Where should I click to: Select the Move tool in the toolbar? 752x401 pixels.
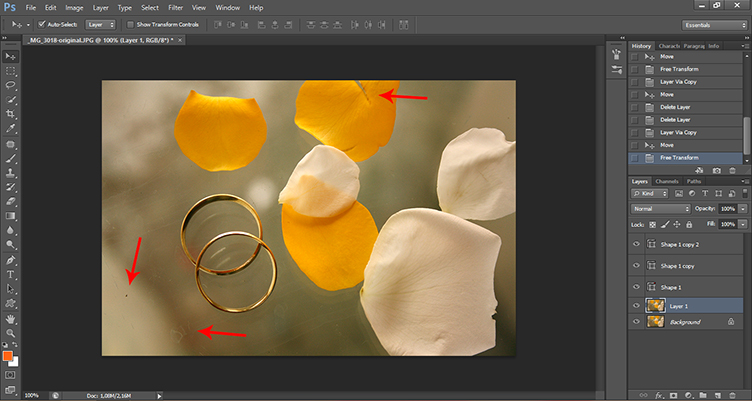point(11,57)
